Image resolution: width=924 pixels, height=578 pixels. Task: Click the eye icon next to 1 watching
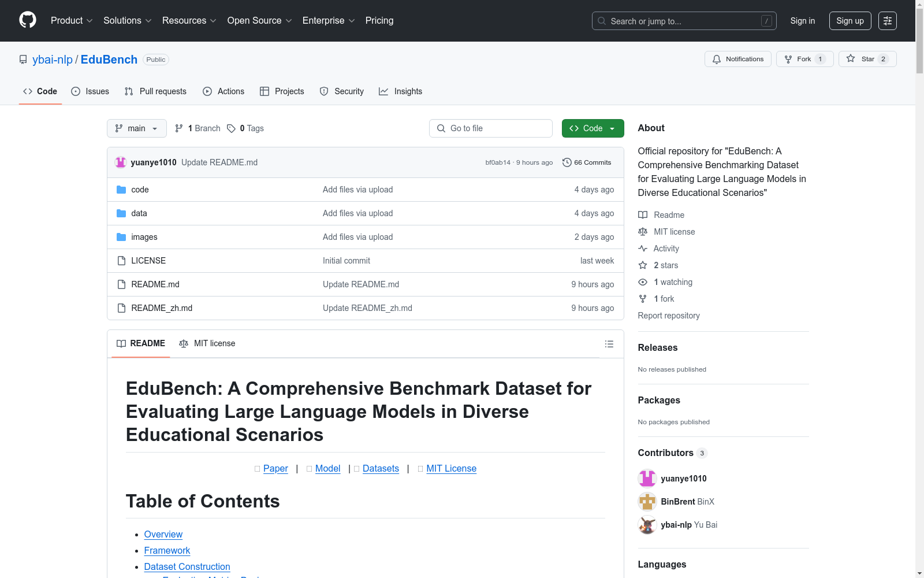(x=643, y=282)
